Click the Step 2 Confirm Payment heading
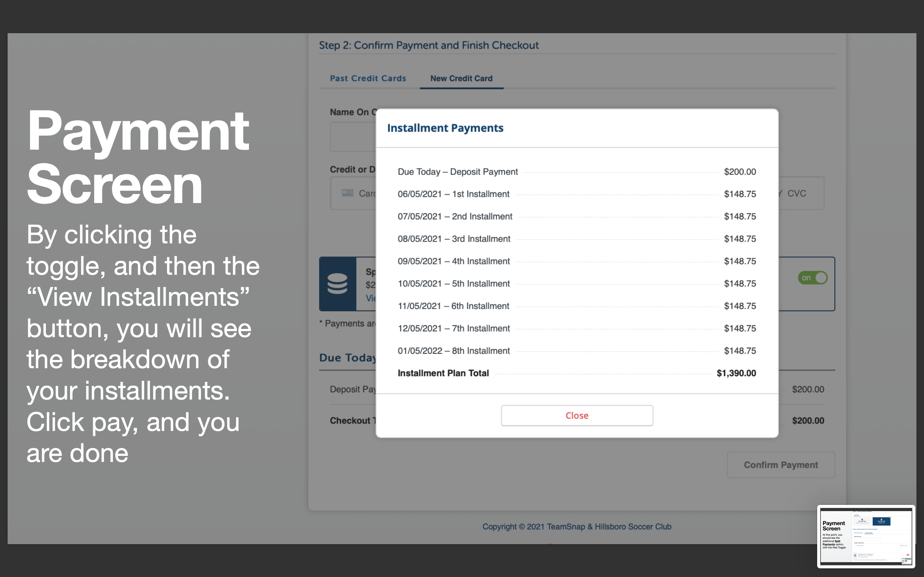Viewport: 924px width, 577px height. pyautogui.click(x=428, y=45)
